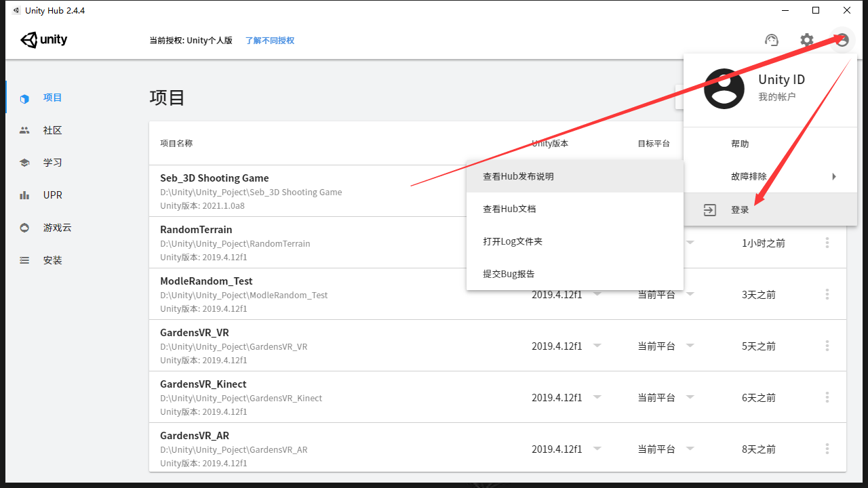Choose 提交Bug报告 menu entry
The height and width of the screenshot is (488, 868).
[x=509, y=273]
